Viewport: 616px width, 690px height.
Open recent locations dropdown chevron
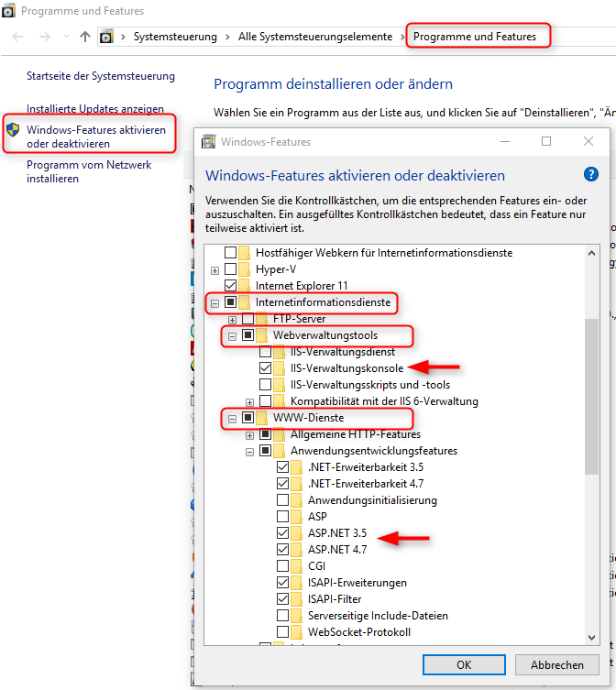[x=67, y=37]
